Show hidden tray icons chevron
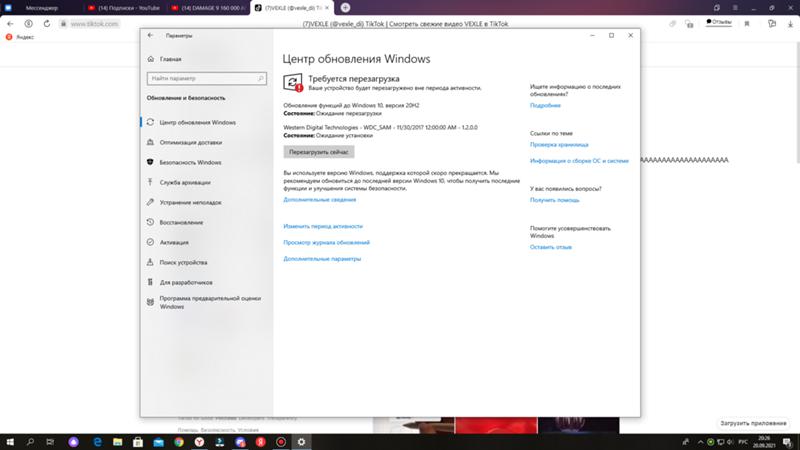 [701, 442]
